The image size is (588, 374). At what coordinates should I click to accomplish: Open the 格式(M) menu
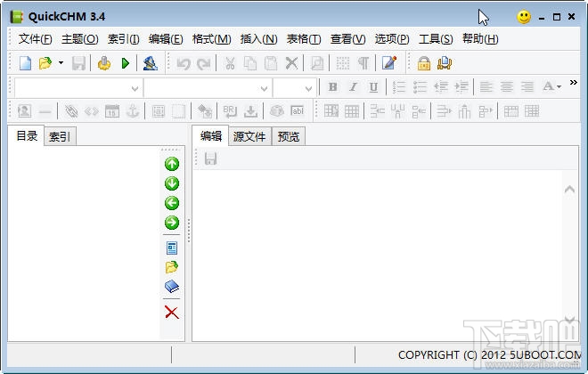[211, 39]
